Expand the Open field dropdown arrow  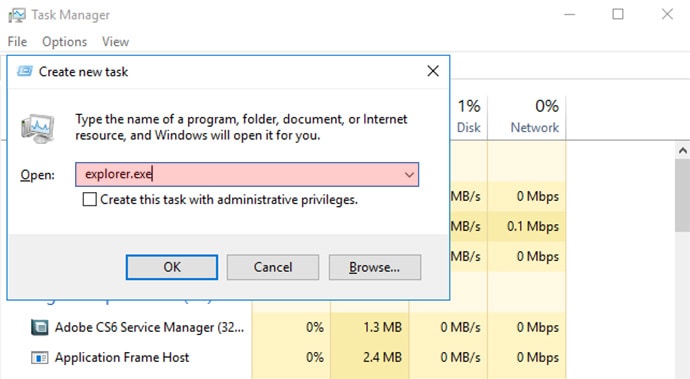(x=409, y=175)
